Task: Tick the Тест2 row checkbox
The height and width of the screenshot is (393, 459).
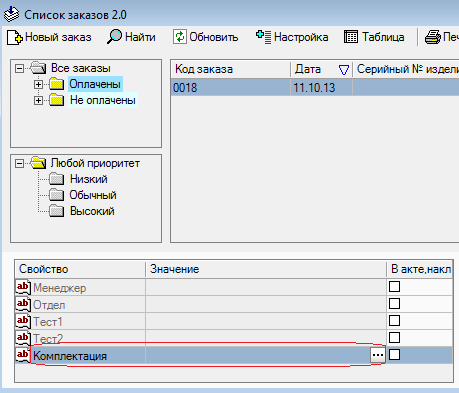Action: coord(394,338)
